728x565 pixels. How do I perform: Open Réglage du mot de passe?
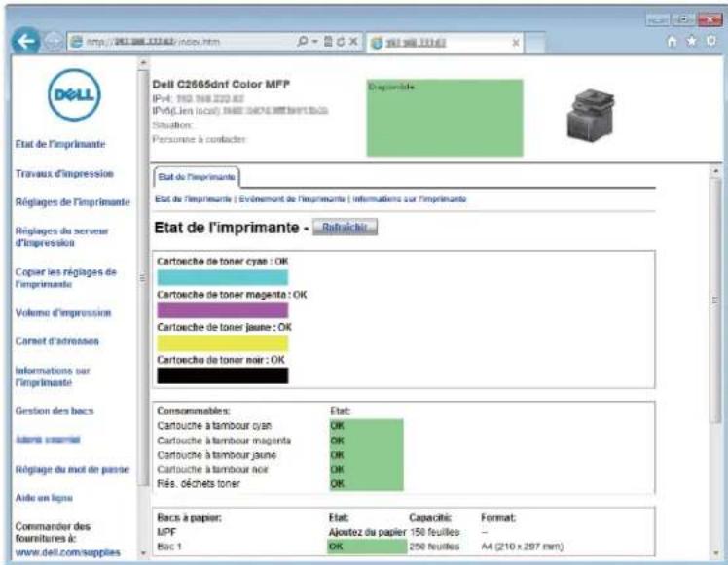(72, 469)
